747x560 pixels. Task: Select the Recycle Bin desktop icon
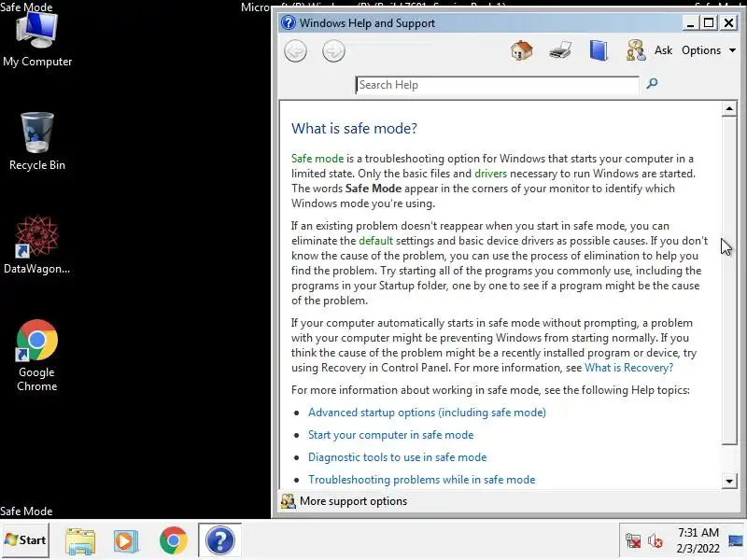click(x=37, y=142)
